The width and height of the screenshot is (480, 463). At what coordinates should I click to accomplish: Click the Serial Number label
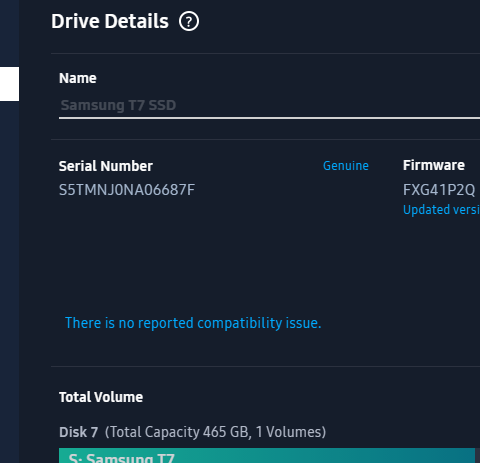(106, 166)
